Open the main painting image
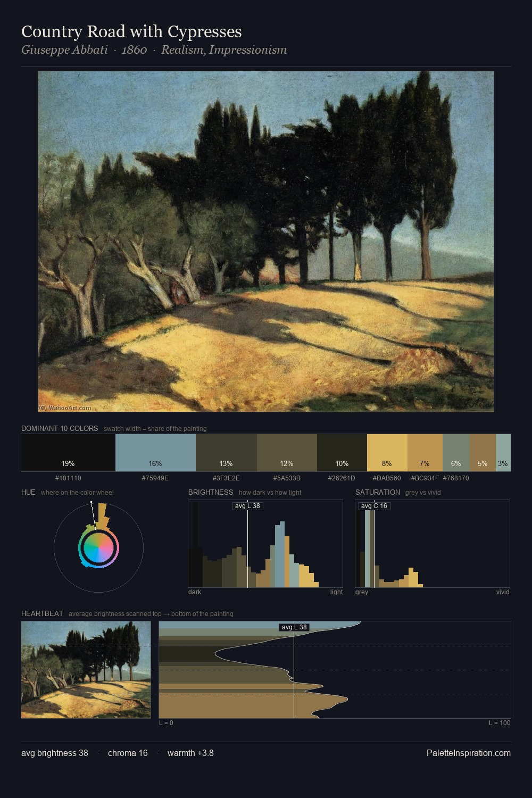532x798 pixels. click(x=266, y=242)
